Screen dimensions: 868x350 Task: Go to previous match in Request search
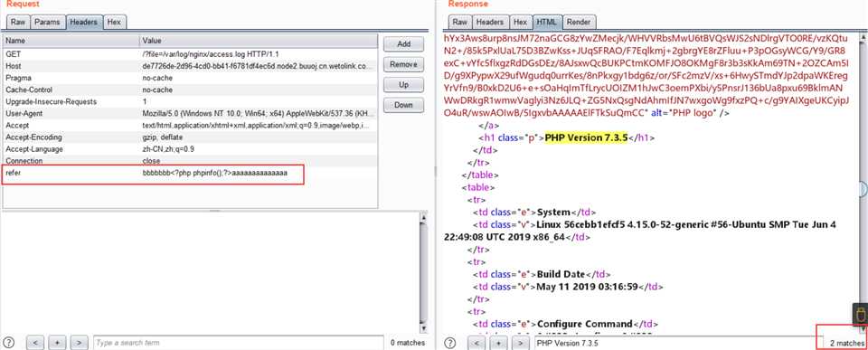click(x=35, y=343)
